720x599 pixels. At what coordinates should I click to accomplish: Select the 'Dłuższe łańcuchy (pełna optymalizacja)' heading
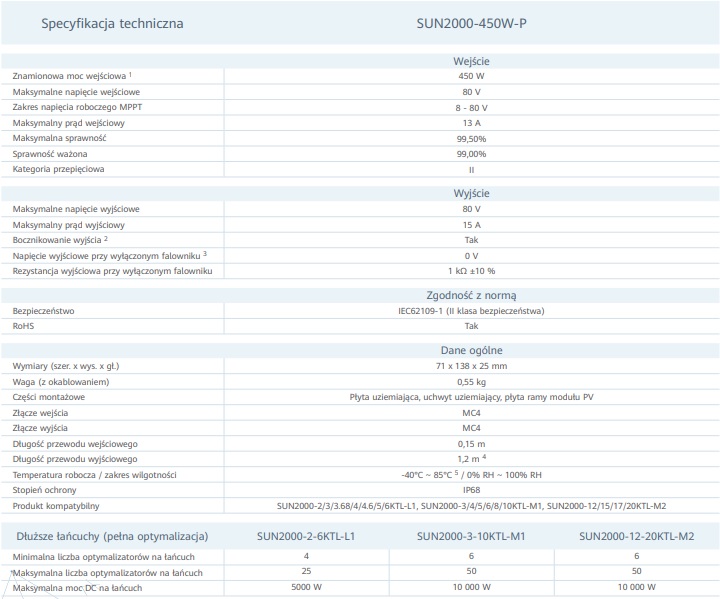coord(110,536)
